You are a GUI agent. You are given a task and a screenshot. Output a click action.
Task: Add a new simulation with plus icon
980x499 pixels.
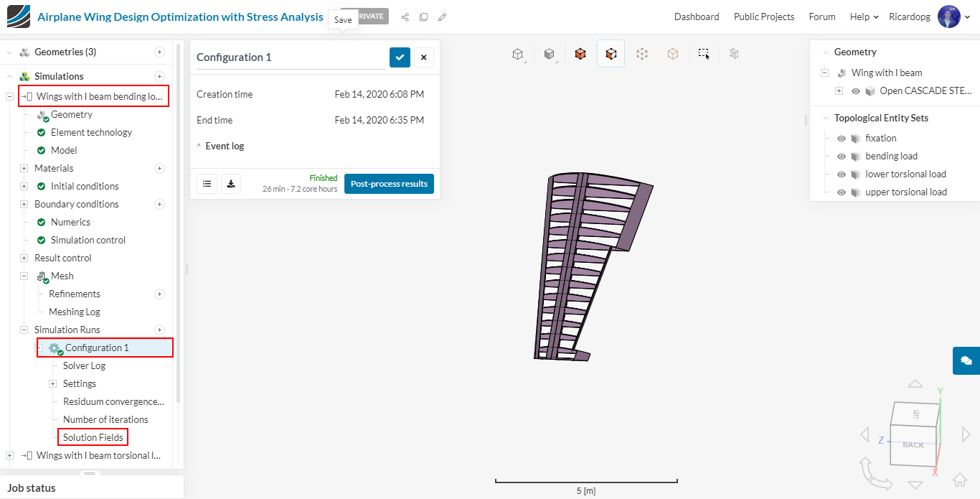click(159, 76)
